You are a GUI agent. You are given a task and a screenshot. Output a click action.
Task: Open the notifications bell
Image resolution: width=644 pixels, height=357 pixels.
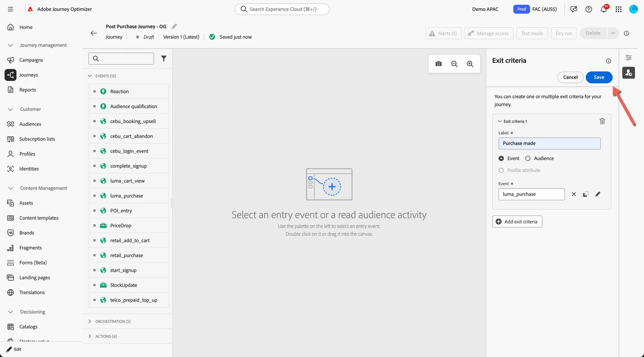click(x=604, y=9)
